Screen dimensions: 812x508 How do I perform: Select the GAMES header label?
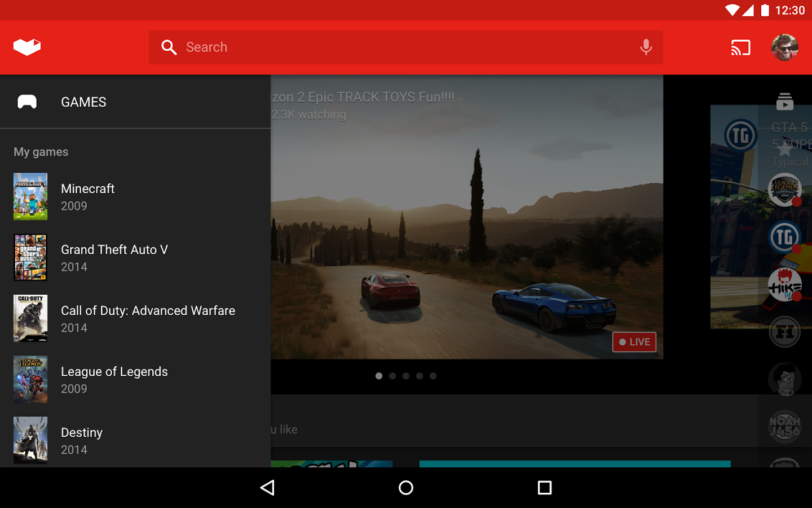(x=83, y=102)
